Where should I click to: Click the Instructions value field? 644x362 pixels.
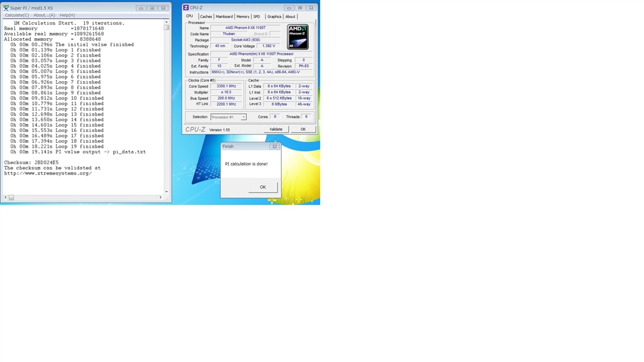(x=261, y=72)
